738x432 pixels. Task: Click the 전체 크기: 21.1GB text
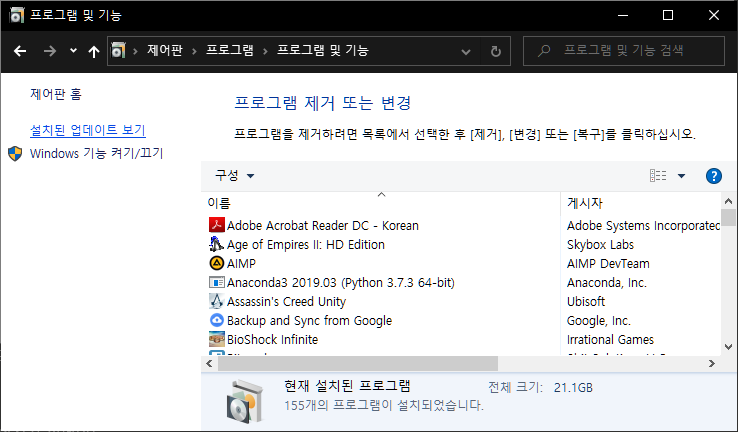540,387
